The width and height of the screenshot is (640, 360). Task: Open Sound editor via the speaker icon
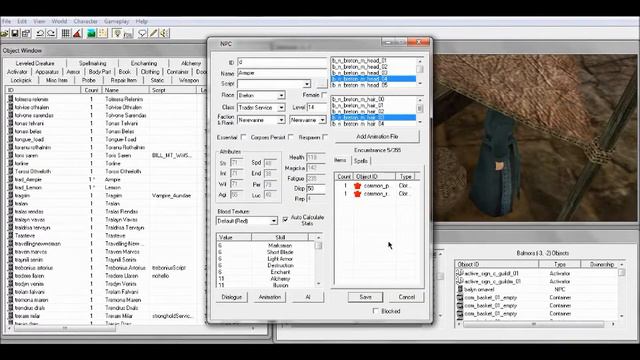[x=164, y=33]
